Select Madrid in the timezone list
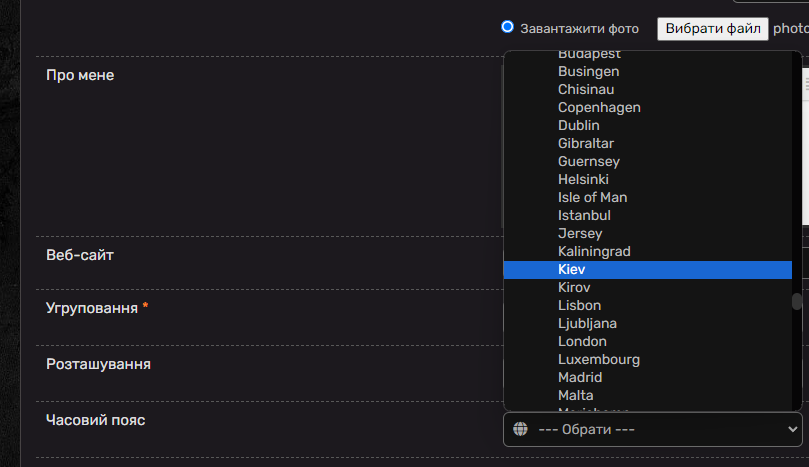The width and height of the screenshot is (809, 467). coord(648,378)
